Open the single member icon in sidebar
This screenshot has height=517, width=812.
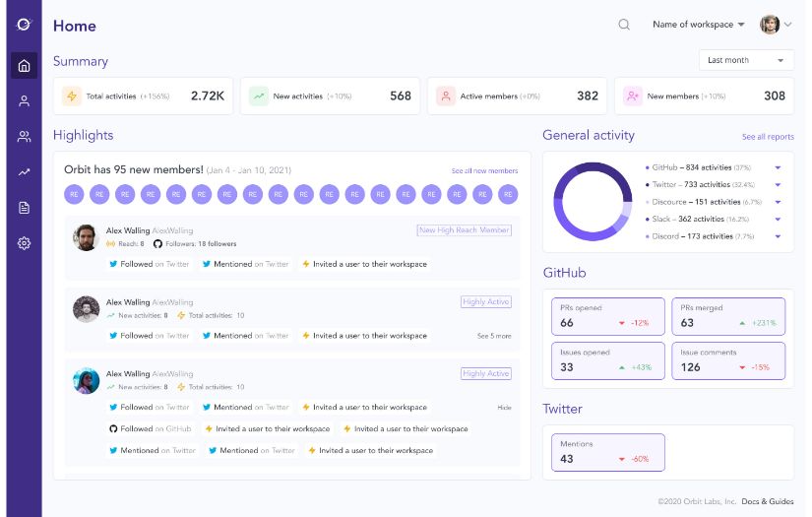(24, 100)
